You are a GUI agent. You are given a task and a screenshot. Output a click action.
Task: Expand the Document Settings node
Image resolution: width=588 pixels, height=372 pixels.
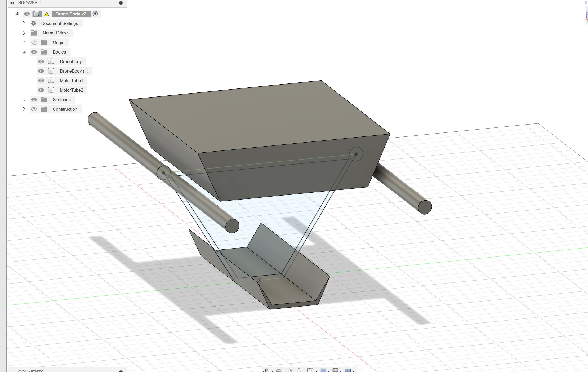point(24,23)
